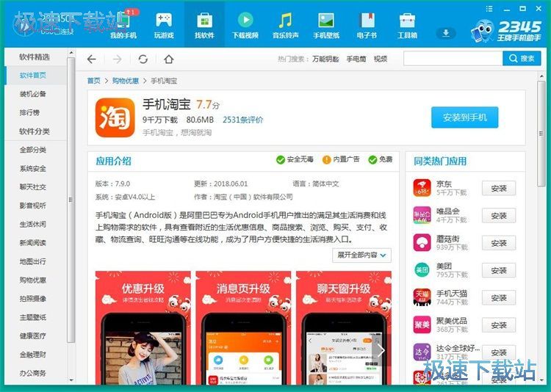The image size is (551, 392).
Task: Click the 蘑菇街 app icon
Action: pyautogui.click(x=422, y=243)
